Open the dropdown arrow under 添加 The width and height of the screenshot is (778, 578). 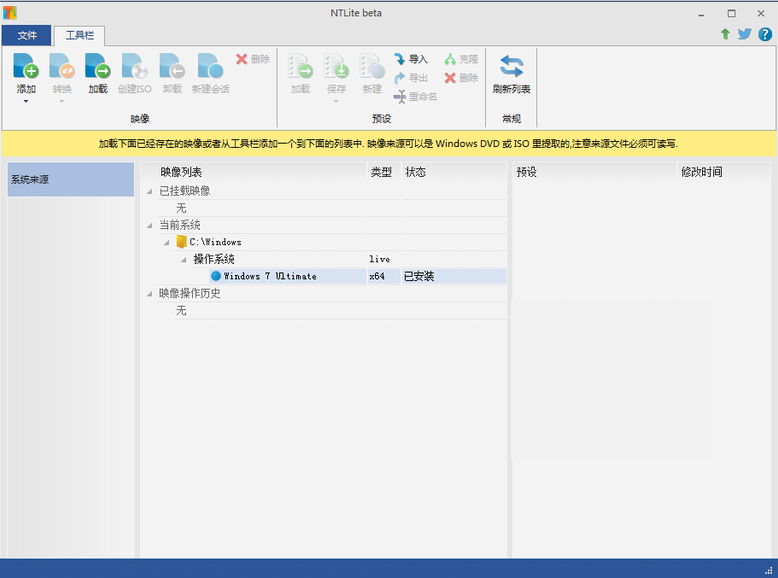click(26, 101)
